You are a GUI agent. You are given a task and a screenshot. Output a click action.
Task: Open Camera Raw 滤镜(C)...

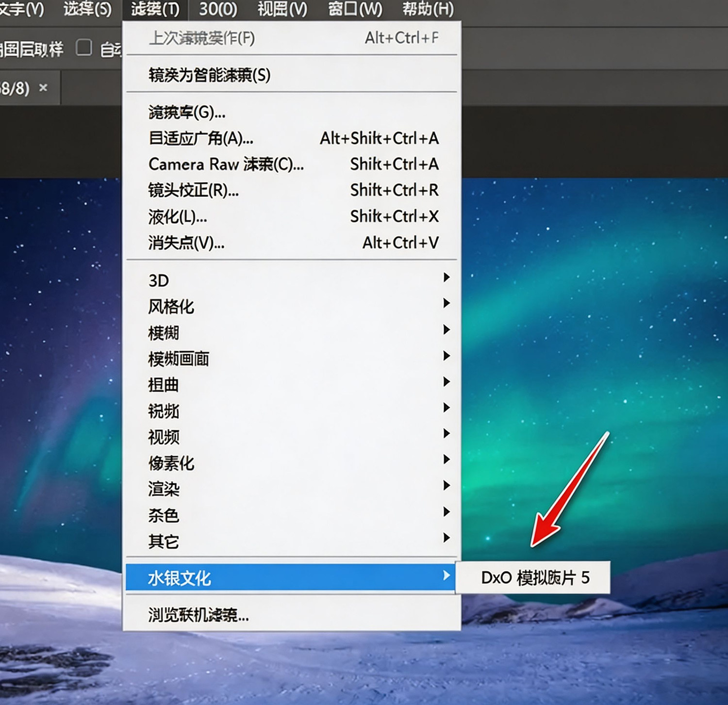tap(291, 164)
